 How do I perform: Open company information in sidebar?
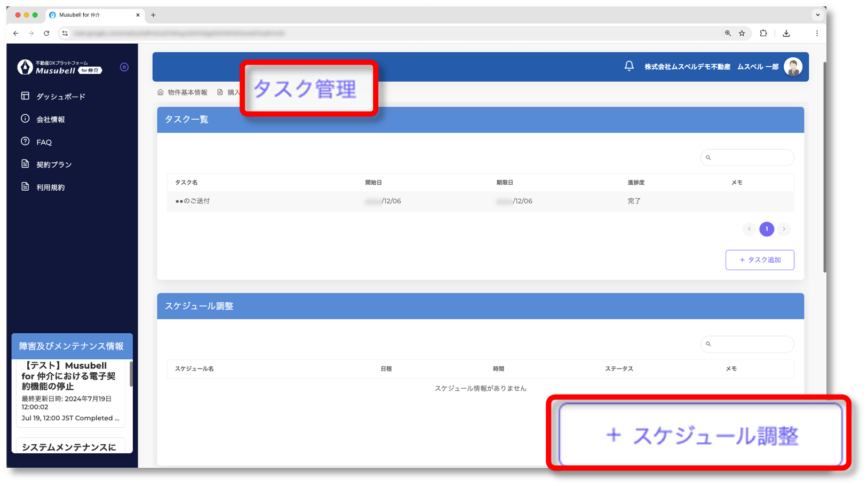pos(50,120)
